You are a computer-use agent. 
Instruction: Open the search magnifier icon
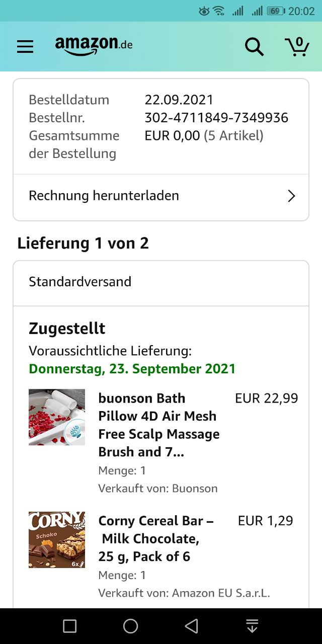(x=254, y=47)
